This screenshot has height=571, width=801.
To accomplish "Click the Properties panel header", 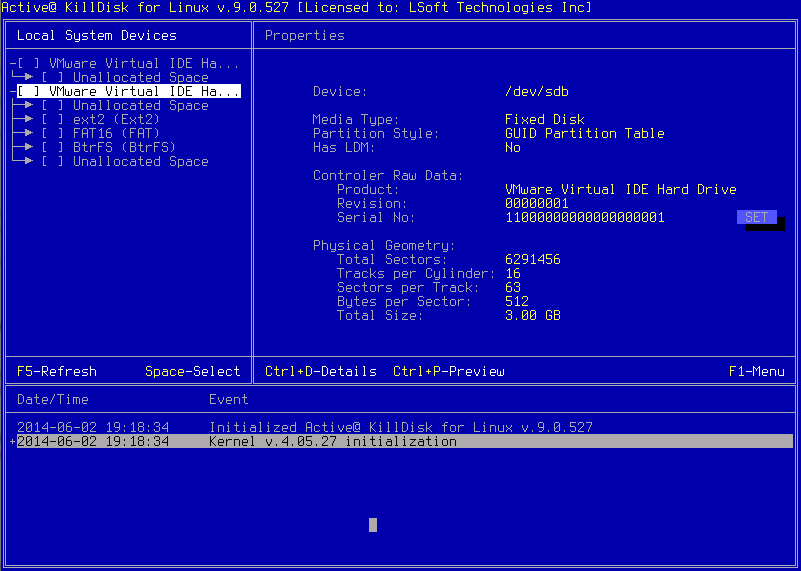I will pos(305,35).
